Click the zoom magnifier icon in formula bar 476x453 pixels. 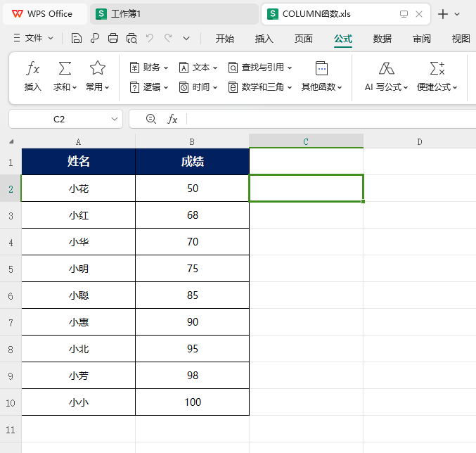coord(151,119)
